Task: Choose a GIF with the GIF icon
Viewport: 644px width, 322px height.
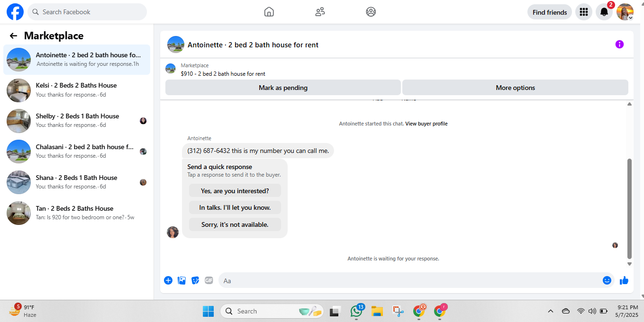Action: click(x=209, y=280)
